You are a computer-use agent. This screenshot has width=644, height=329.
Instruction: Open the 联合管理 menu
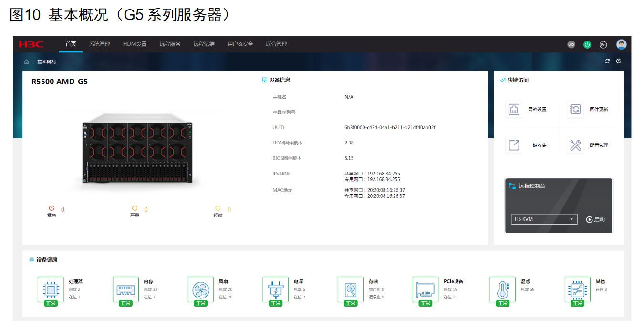[x=276, y=44]
